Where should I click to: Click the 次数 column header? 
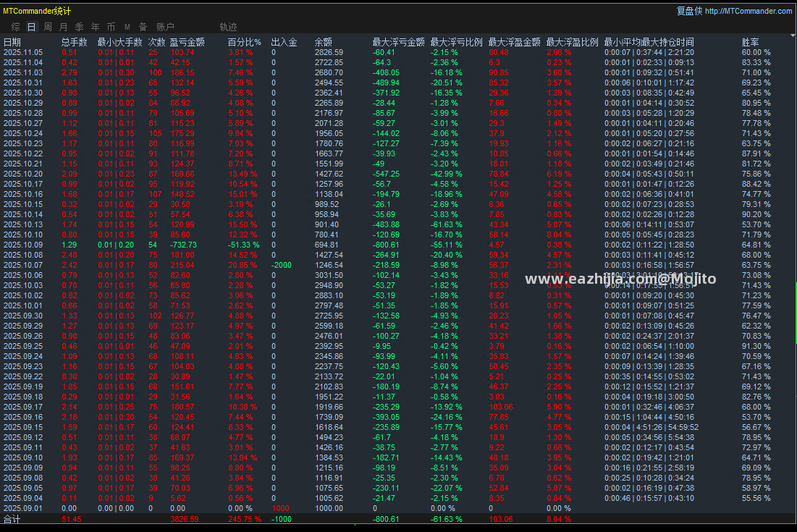tap(156, 42)
